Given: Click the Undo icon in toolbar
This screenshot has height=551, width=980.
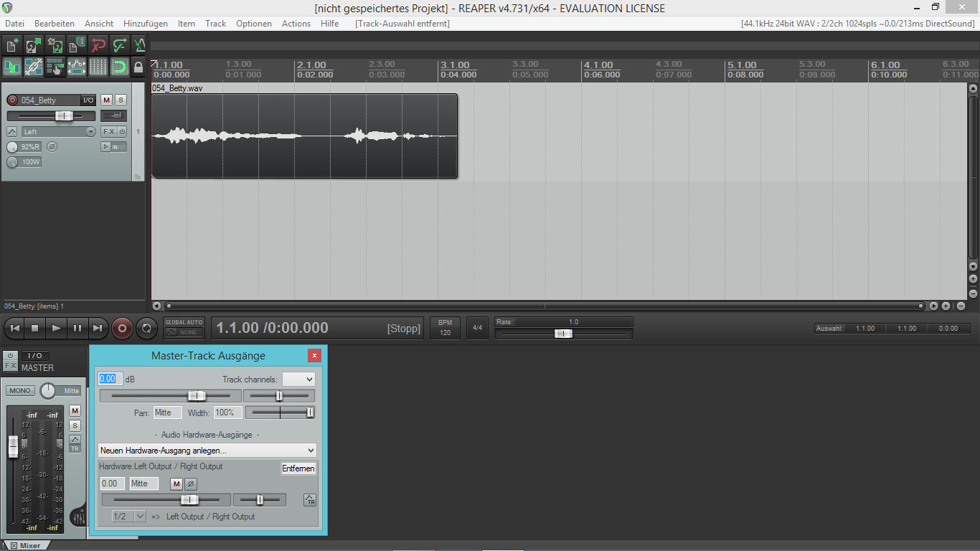Looking at the screenshot, I should 98,46.
